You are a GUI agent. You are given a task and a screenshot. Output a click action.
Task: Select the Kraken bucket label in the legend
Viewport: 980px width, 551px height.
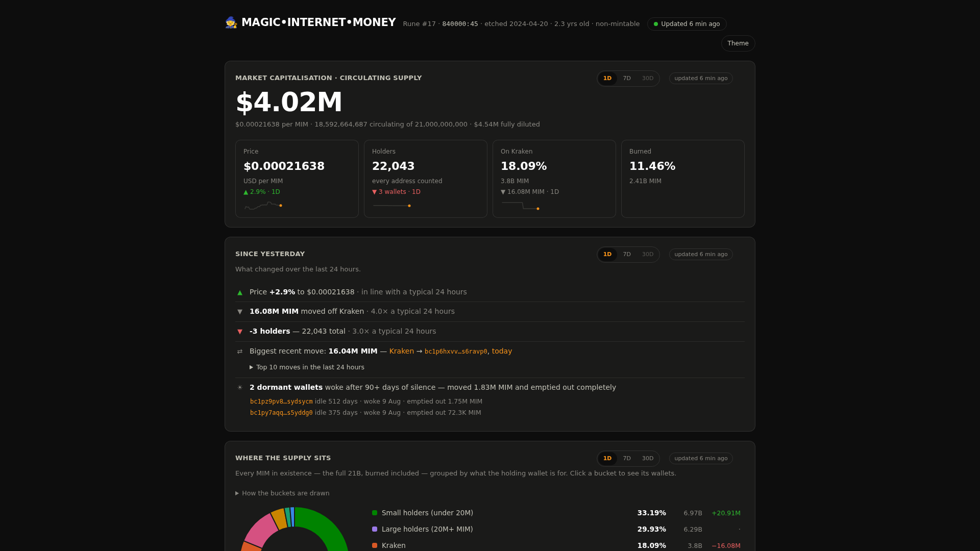(394, 545)
